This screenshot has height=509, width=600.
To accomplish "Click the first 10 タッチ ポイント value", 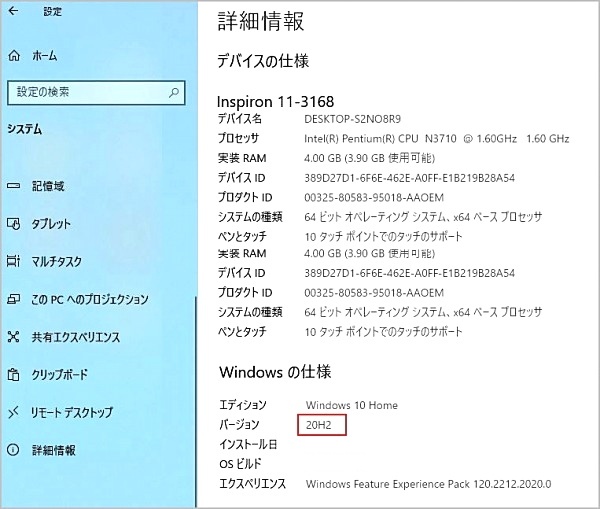I will pyautogui.click(x=383, y=237).
